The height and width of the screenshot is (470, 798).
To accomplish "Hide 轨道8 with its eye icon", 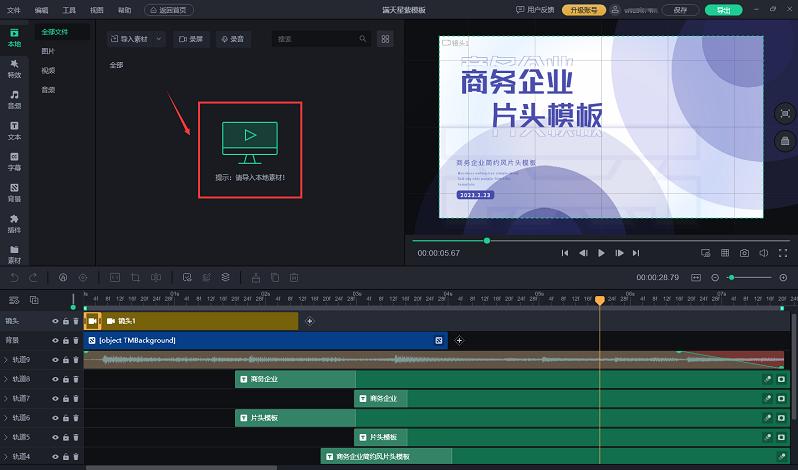I will tap(55, 379).
